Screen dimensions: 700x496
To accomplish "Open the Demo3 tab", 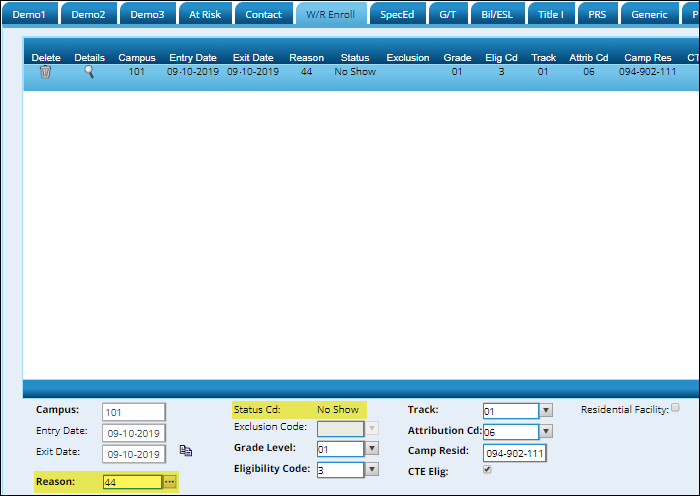I will tap(147, 14).
